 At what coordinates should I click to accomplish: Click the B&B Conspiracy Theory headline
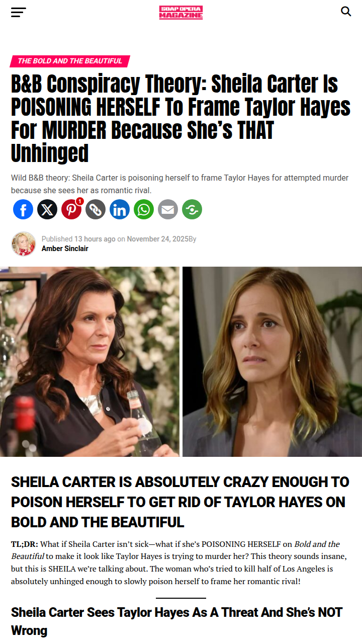coord(180,119)
